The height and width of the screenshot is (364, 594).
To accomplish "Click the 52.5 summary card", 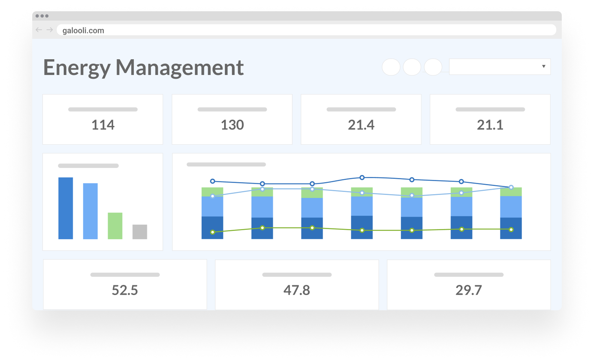I will (125, 285).
